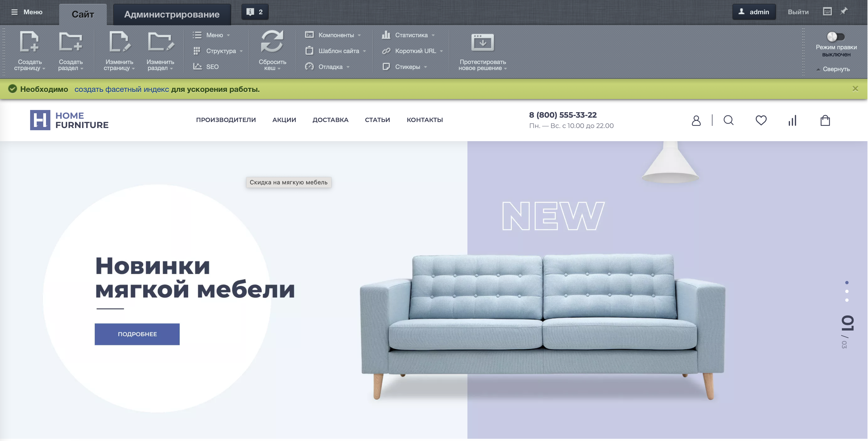The height and width of the screenshot is (441, 868).
Task: Expand the Изменить раздел dropdown arrow
Action: click(x=171, y=69)
